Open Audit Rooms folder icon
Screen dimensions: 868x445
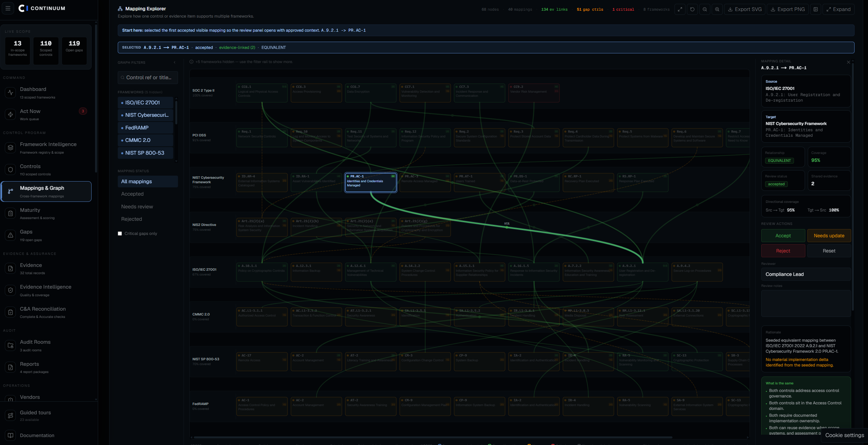(x=11, y=345)
